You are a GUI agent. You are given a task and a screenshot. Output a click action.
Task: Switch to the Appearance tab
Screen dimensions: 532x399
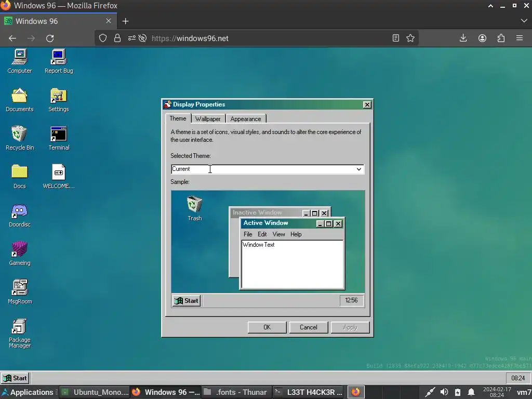246,119
